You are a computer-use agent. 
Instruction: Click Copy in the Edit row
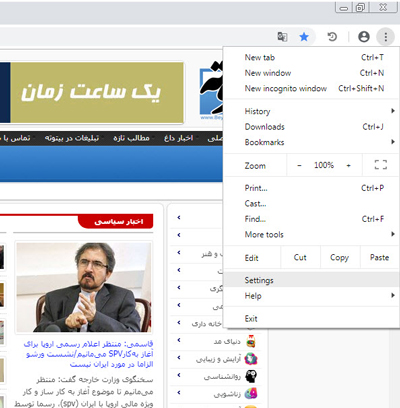pos(340,257)
